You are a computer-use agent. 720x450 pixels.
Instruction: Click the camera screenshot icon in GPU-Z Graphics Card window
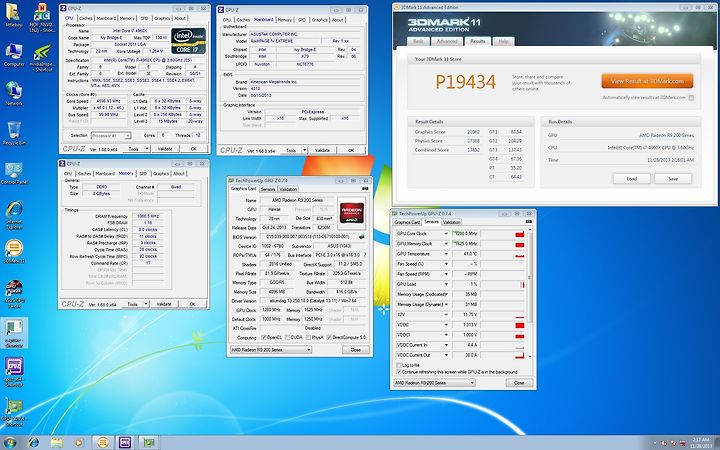[x=365, y=189]
